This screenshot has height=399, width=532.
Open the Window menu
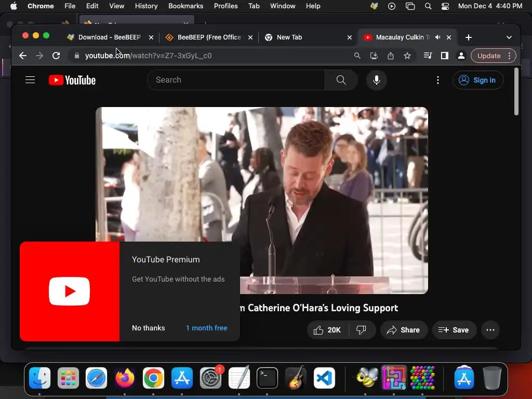click(x=283, y=6)
